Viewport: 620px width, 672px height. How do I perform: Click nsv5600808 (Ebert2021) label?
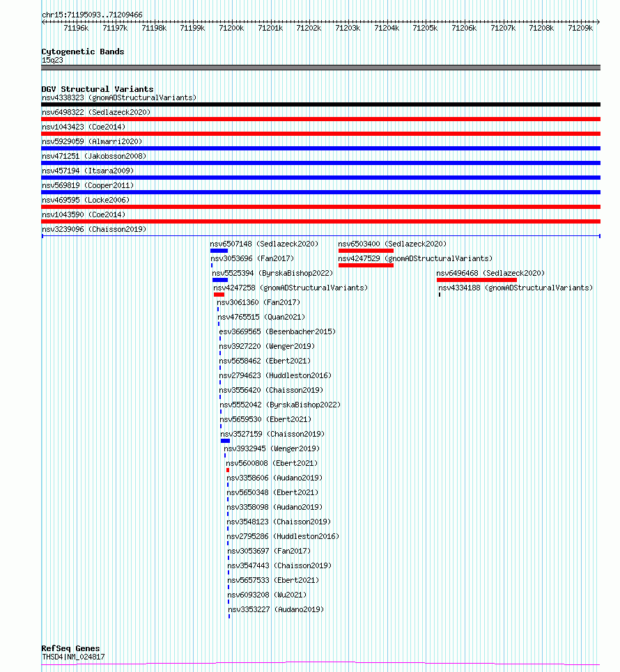click(x=272, y=463)
